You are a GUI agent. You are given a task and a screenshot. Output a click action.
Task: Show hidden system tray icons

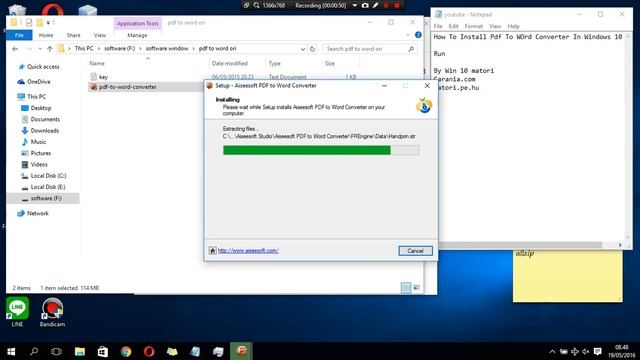552,351
